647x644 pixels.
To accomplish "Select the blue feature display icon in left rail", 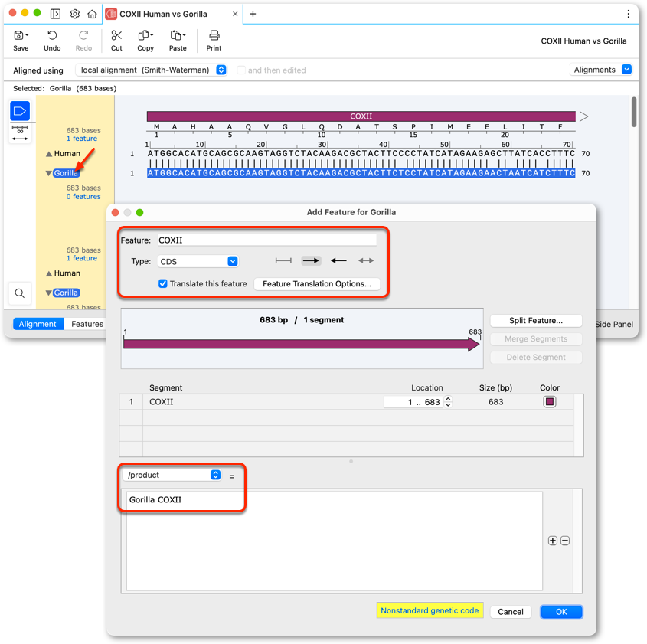I will point(20,111).
